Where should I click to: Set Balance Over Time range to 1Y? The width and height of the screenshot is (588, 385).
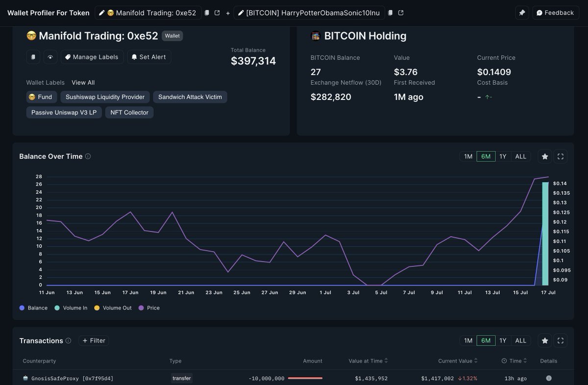click(503, 156)
